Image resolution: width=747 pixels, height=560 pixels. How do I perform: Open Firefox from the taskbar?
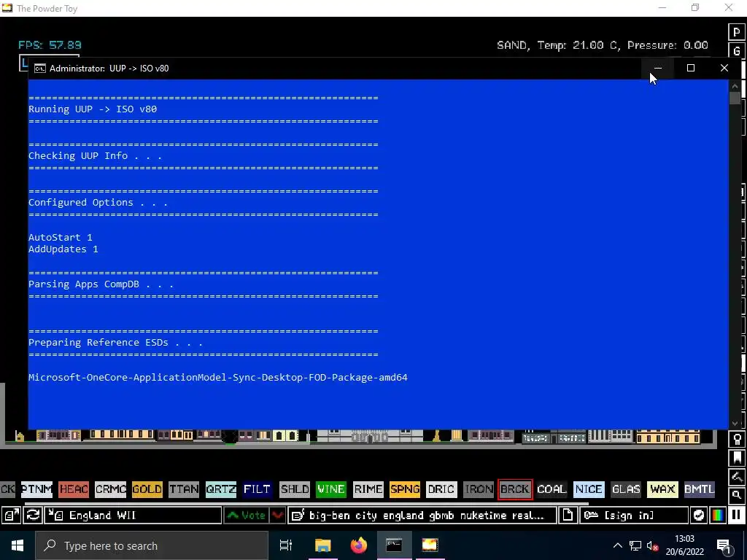[x=359, y=545]
